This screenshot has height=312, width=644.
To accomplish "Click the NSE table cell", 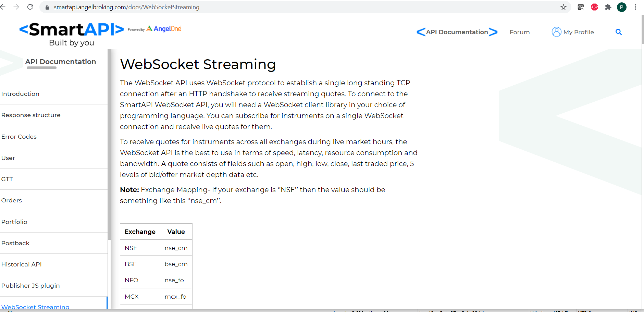I will (x=140, y=248).
